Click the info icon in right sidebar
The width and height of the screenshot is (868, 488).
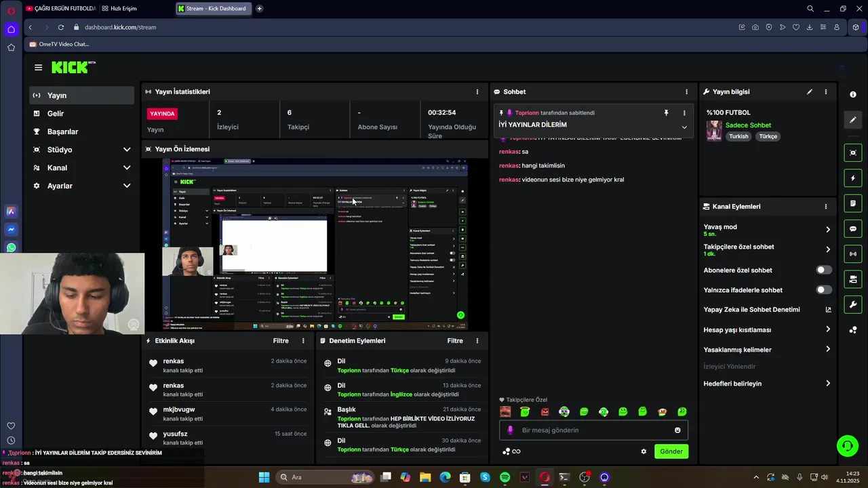point(853,94)
